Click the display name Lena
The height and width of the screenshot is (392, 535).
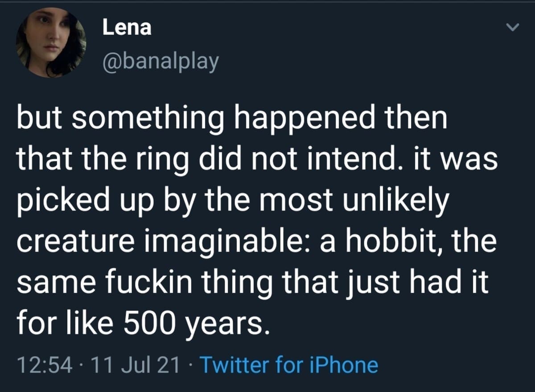point(127,28)
